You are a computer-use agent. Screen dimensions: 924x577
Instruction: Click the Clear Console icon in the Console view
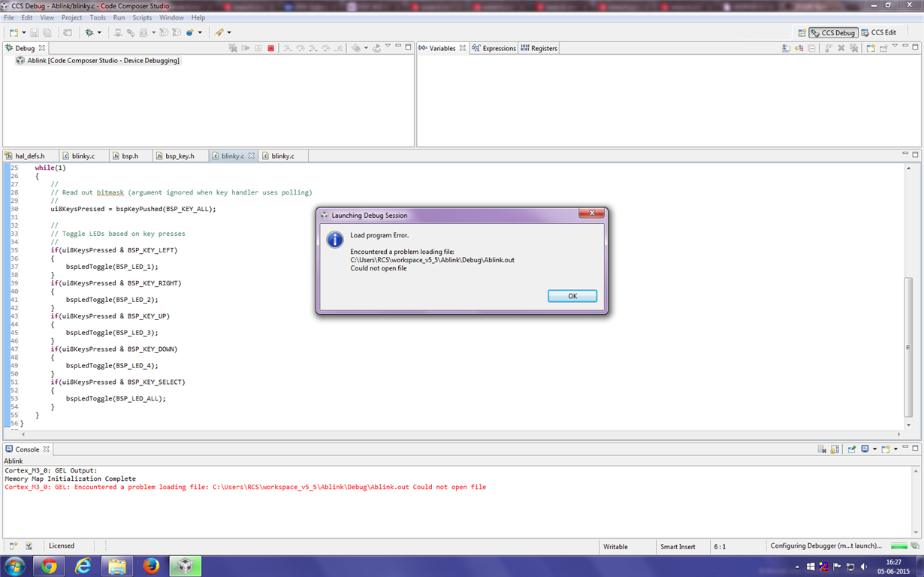[x=821, y=449]
